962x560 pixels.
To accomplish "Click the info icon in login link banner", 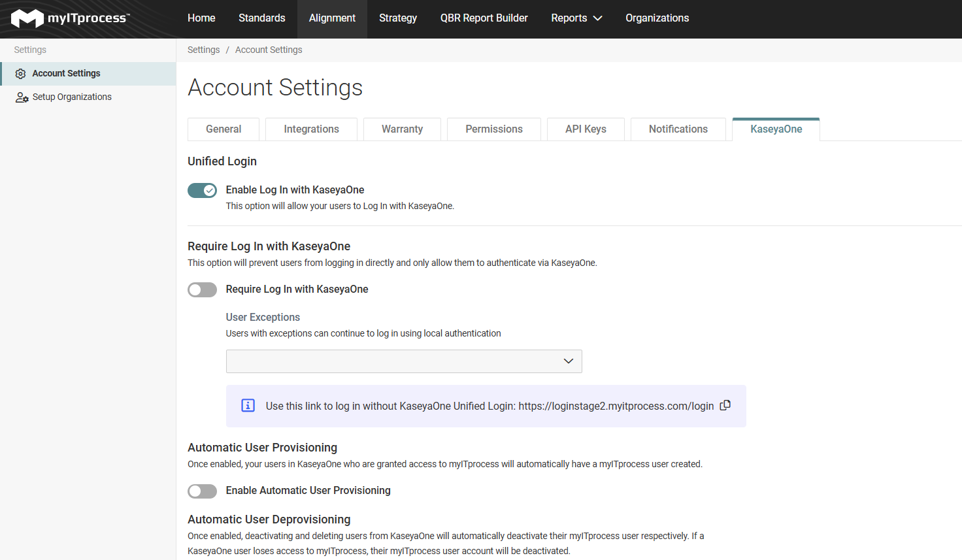I will 248,406.
